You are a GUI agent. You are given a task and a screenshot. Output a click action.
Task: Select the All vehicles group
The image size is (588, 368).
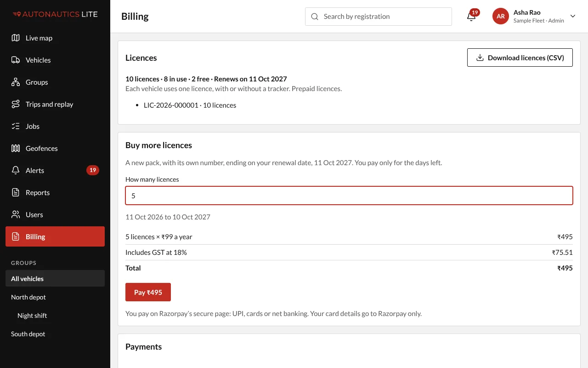pos(55,278)
